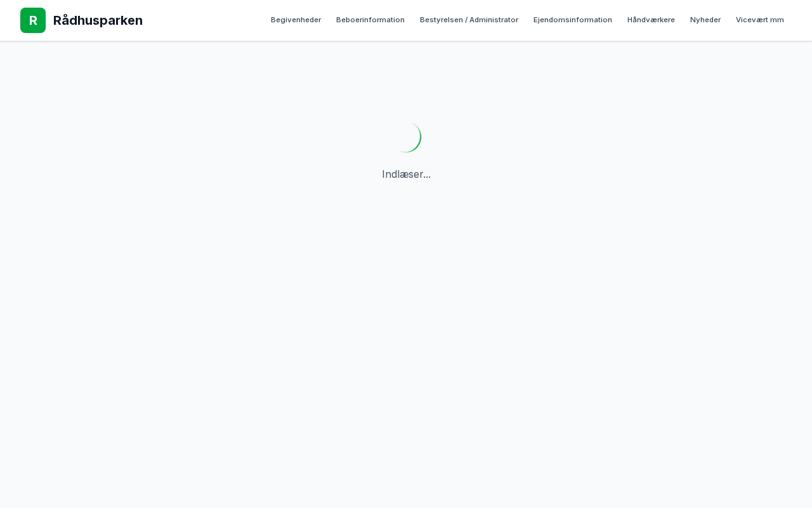The width and height of the screenshot is (812, 508).
Task: Click the green R logo icon
Action: click(33, 20)
